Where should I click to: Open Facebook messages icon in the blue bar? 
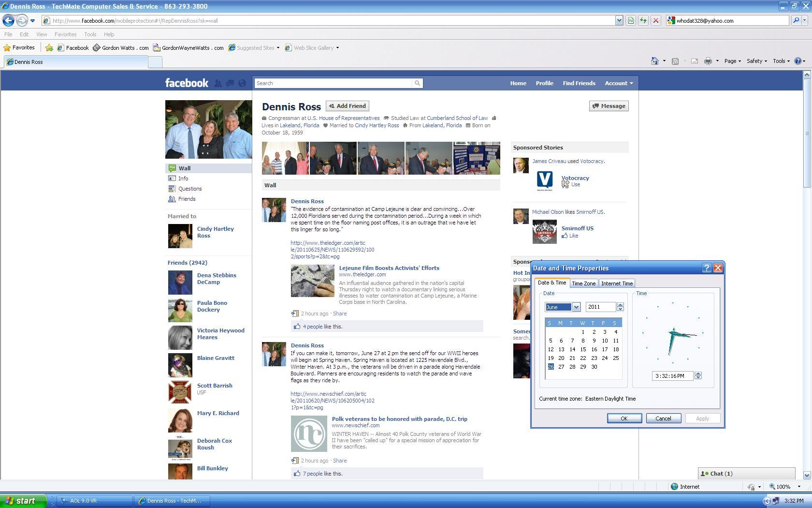coord(230,83)
